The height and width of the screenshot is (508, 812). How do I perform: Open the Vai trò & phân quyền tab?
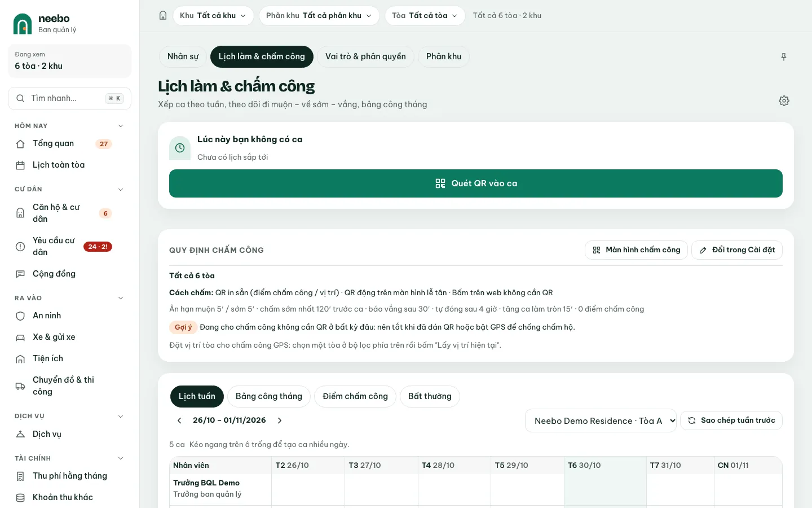(x=365, y=56)
